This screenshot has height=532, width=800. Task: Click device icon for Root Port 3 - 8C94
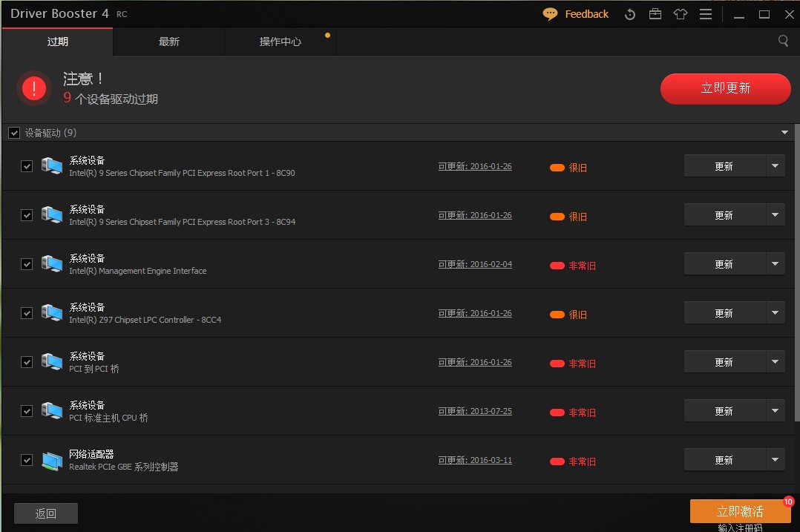coord(51,214)
